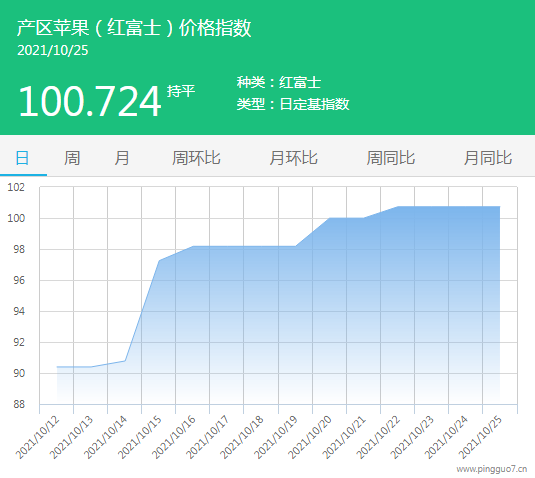
Task: Click the 2021/10/15 x-axis date label
Action: coord(140,437)
